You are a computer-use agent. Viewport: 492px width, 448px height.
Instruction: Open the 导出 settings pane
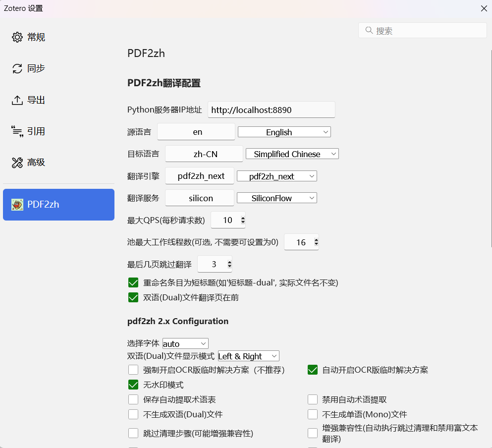coord(58,100)
